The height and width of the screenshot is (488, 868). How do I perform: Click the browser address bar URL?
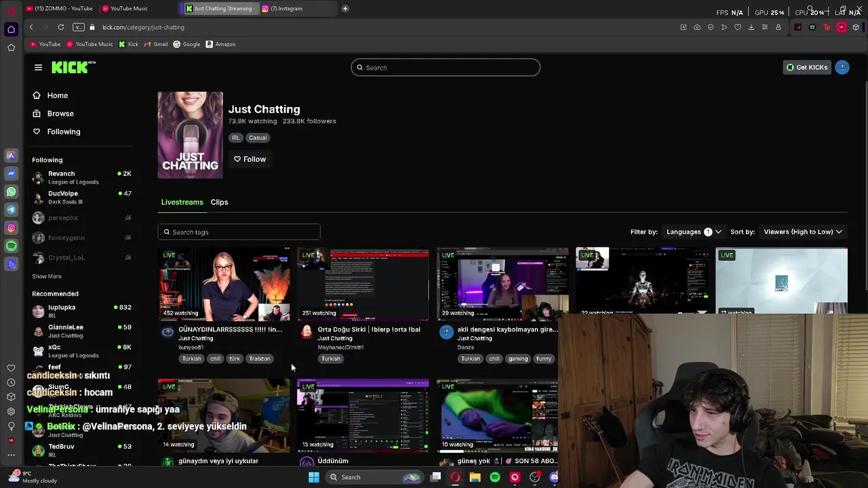coord(143,27)
